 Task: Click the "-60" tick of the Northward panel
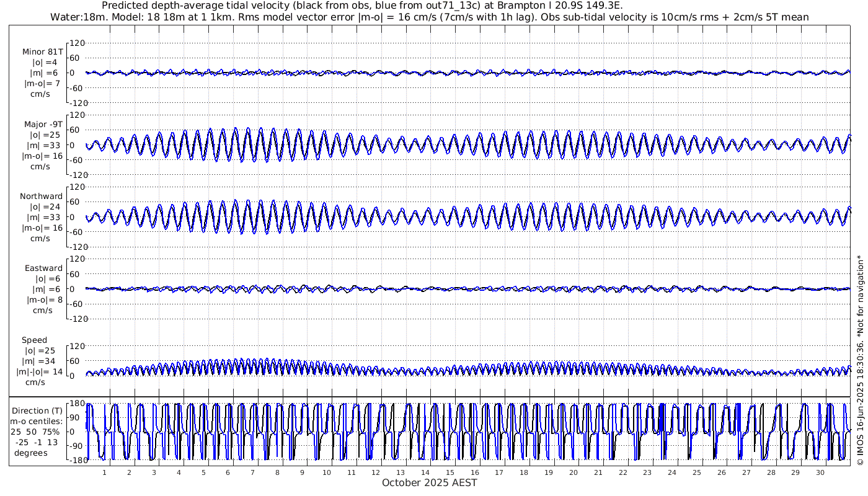76,232
